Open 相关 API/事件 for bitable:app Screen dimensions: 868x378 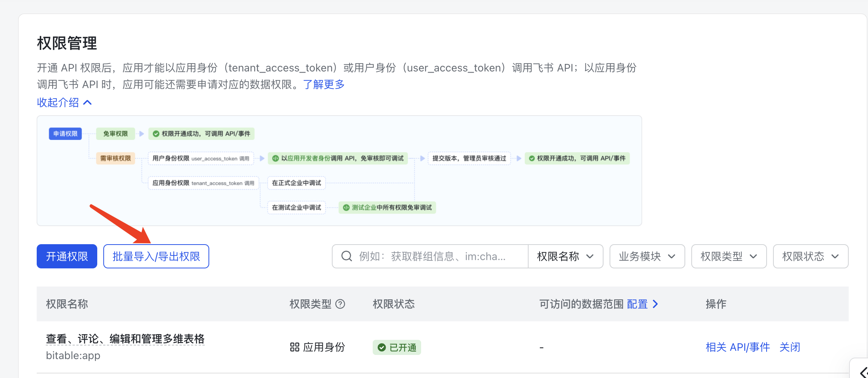click(x=737, y=347)
